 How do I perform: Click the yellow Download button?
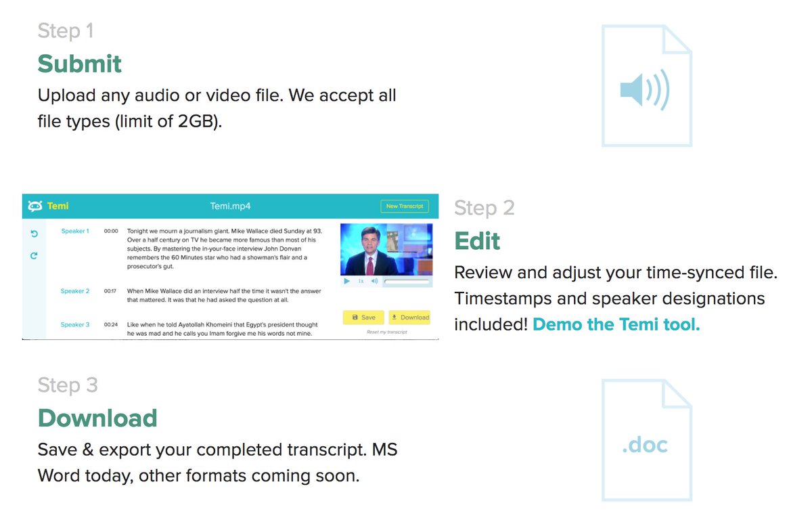click(409, 317)
